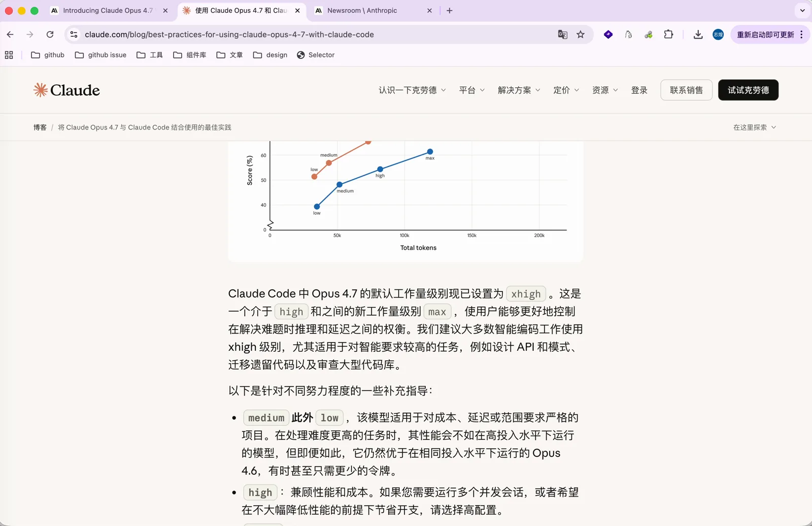Close the Newsroom \ Anthropic tab
The width and height of the screenshot is (812, 526).
[429, 10]
